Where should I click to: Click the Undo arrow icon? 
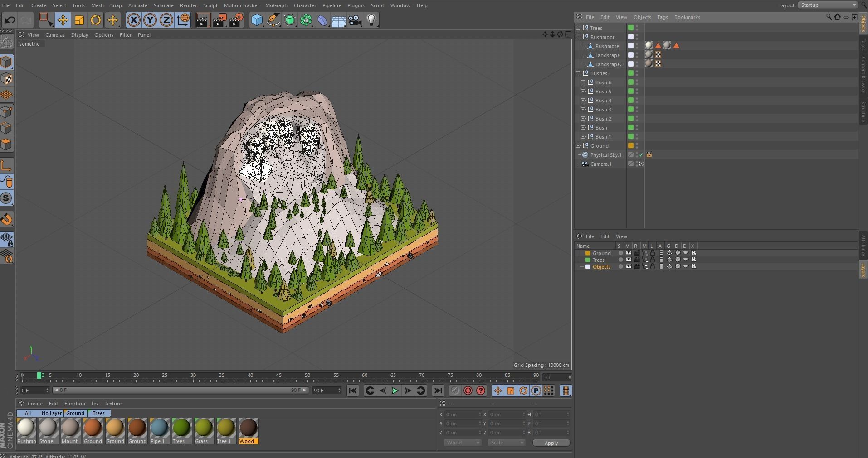pos(10,20)
